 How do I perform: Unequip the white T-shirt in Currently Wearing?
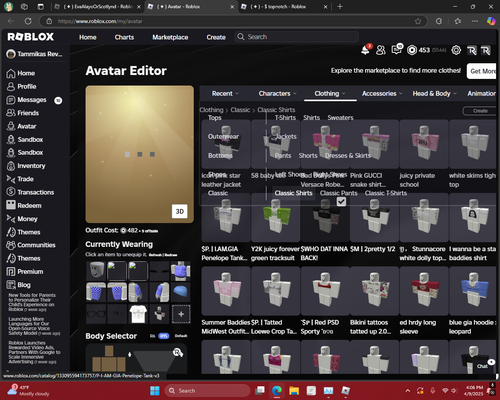coord(139,314)
